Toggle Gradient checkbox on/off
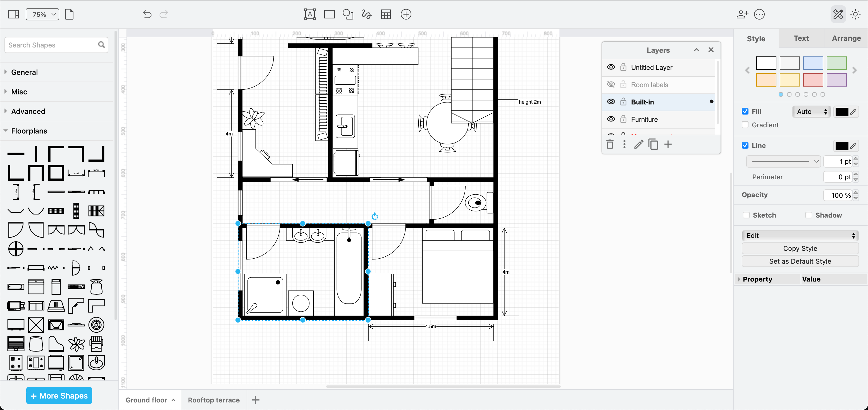 pos(745,124)
